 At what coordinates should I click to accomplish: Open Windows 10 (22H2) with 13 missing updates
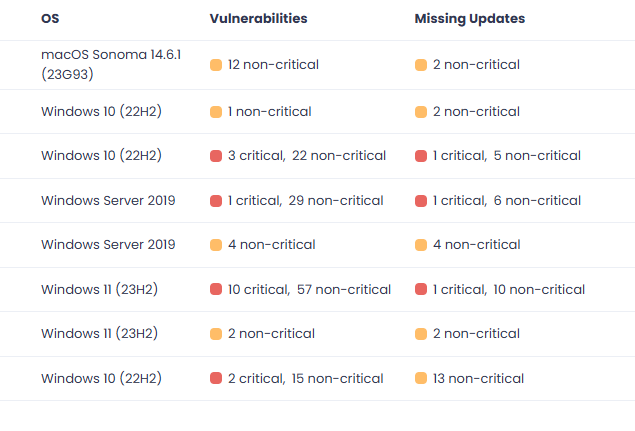point(101,379)
